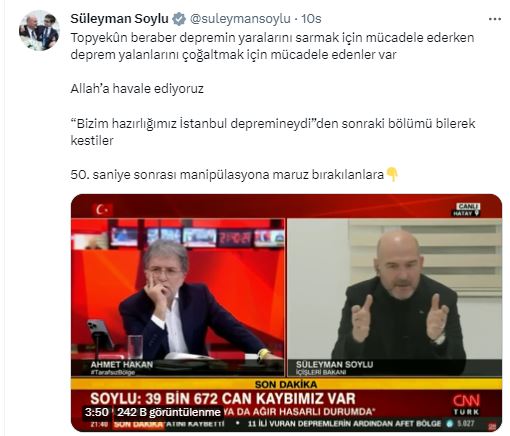Play the embedded CNN Türk video

[x=286, y=313]
